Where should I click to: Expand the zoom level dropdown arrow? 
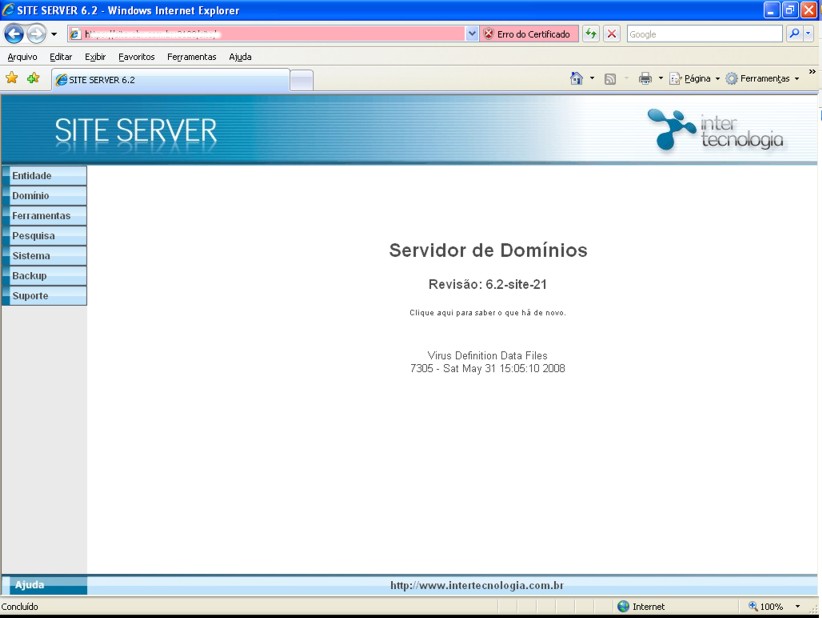(797, 606)
